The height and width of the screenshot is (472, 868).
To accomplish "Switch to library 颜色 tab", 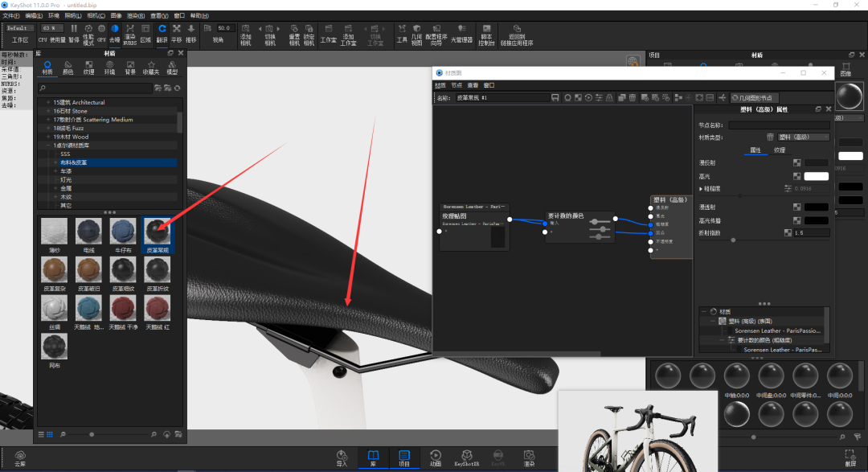I will pyautogui.click(x=68, y=68).
